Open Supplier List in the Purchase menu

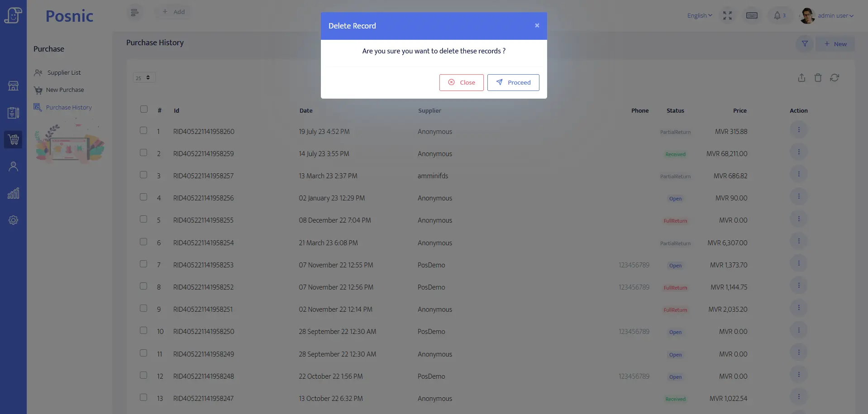[64, 73]
